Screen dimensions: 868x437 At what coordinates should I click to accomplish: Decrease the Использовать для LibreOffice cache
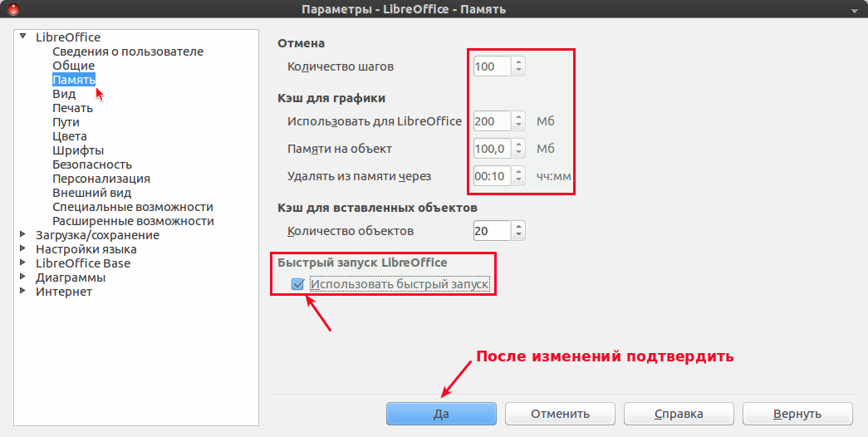(x=518, y=125)
